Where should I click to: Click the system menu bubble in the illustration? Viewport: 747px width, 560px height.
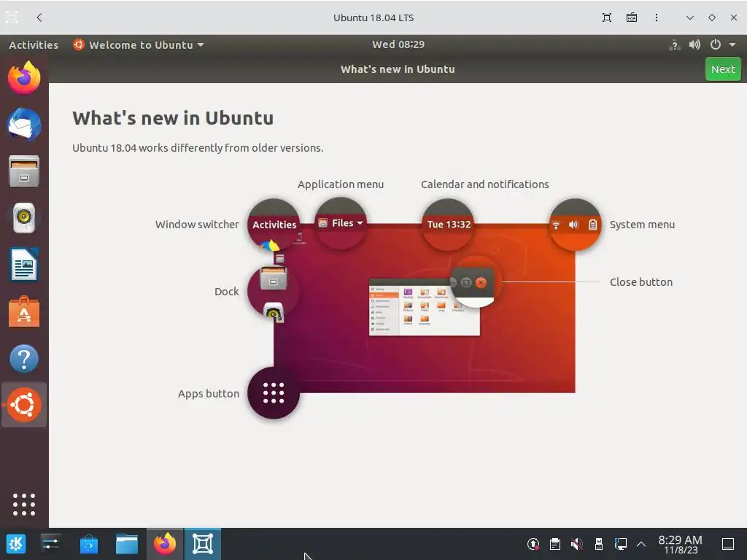575,225
